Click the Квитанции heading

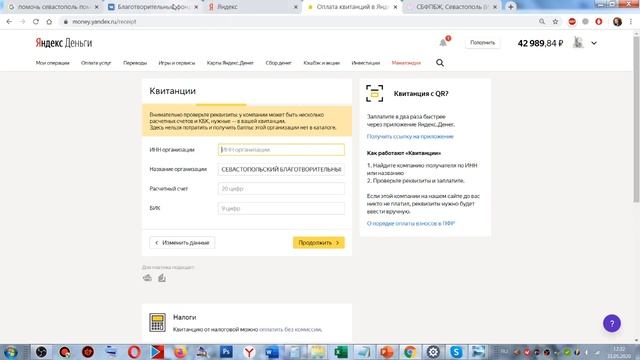tap(172, 91)
